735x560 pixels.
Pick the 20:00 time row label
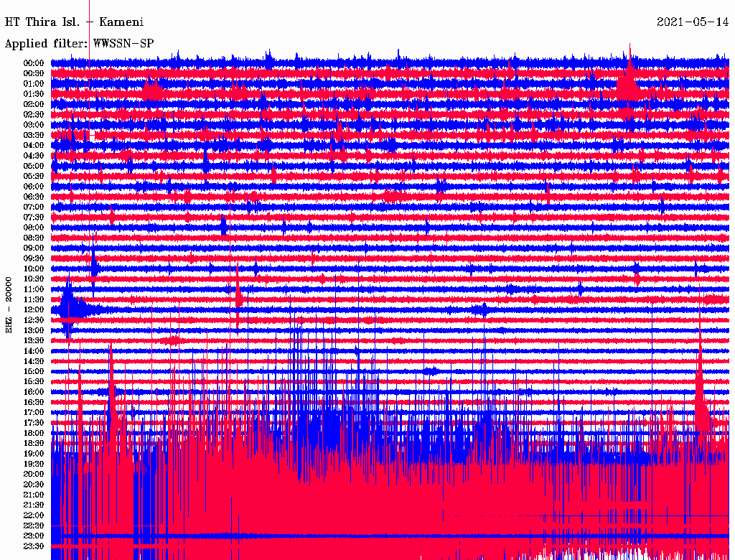pos(34,474)
